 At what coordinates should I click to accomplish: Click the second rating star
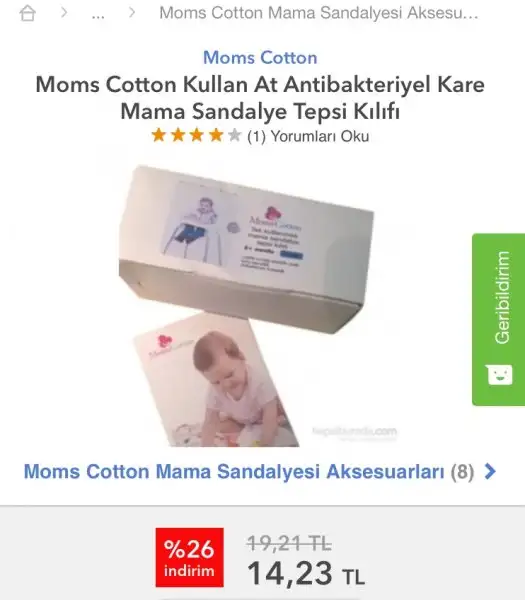coord(178,135)
